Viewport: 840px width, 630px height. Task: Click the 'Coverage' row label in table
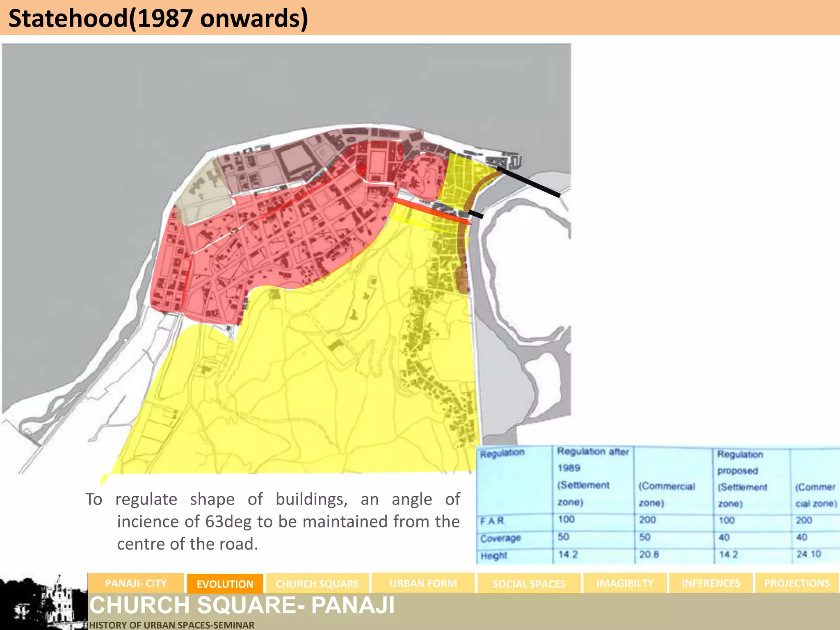(x=500, y=538)
